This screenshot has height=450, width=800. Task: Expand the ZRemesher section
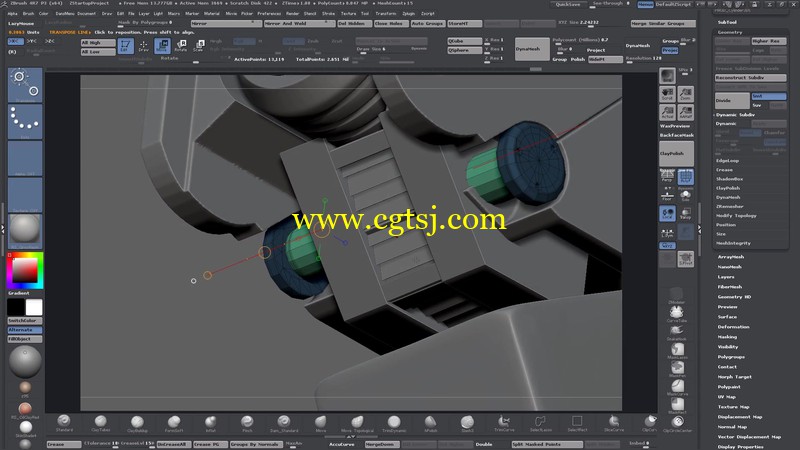tap(730, 207)
